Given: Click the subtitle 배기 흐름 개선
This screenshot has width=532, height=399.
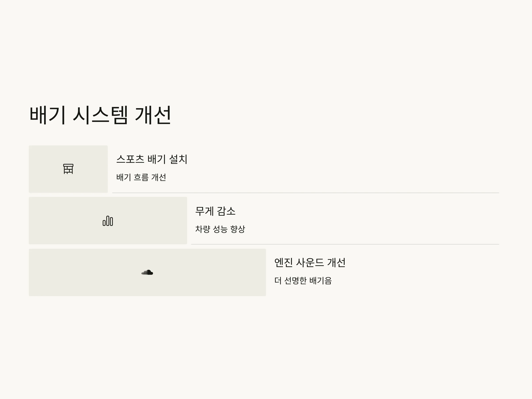Looking at the screenshot, I should coord(141,177).
